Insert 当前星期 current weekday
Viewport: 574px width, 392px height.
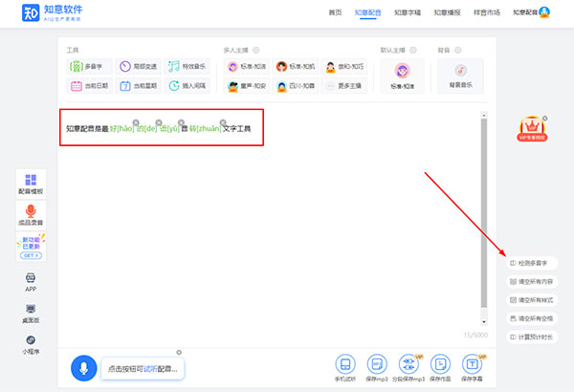tap(139, 86)
